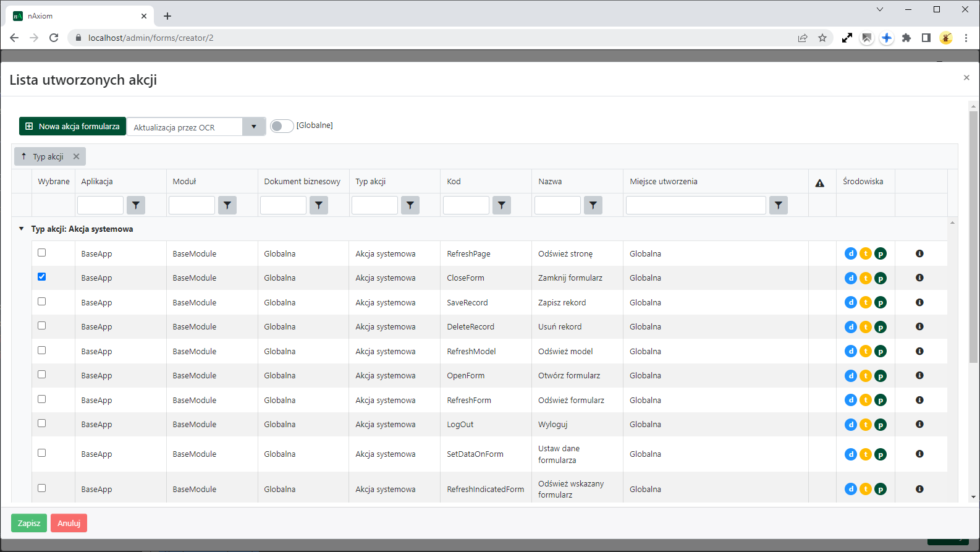Screen dimensions: 980x552
Task: Sort by the Nazwa column header
Action: click(x=550, y=181)
